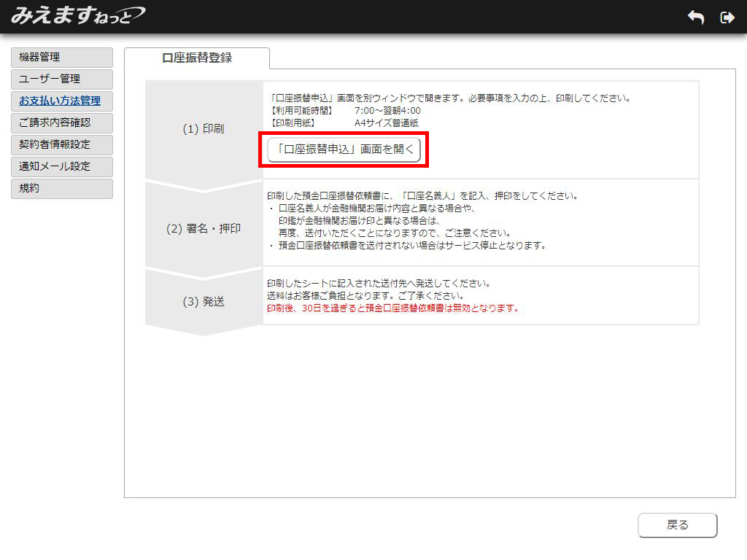747x560 pixels.
Task: Click the red 30日 expiry warning text
Action: pos(392,308)
